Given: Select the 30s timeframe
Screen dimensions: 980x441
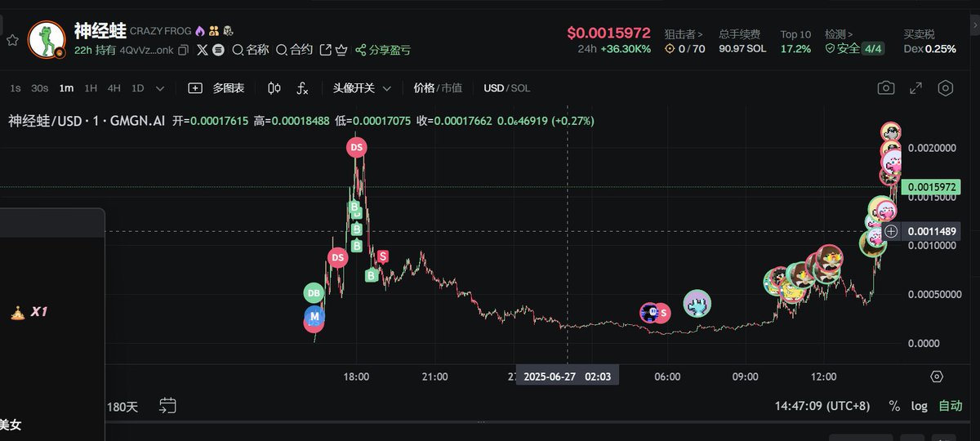Looking at the screenshot, I should click(x=39, y=88).
